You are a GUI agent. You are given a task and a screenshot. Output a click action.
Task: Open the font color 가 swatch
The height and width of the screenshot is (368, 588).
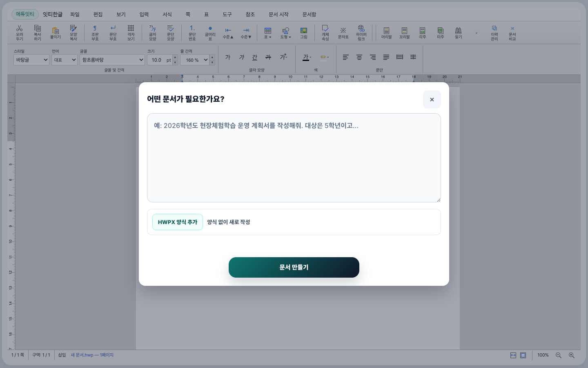307,57
